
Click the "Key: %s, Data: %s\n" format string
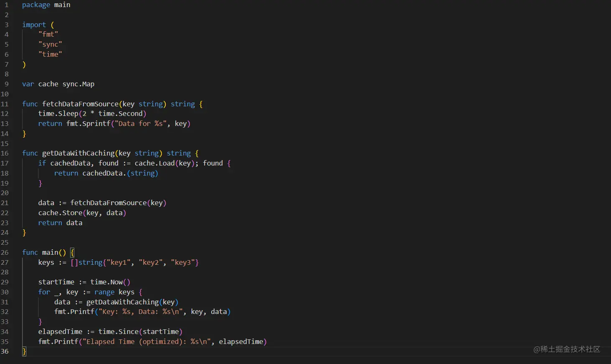point(141,312)
